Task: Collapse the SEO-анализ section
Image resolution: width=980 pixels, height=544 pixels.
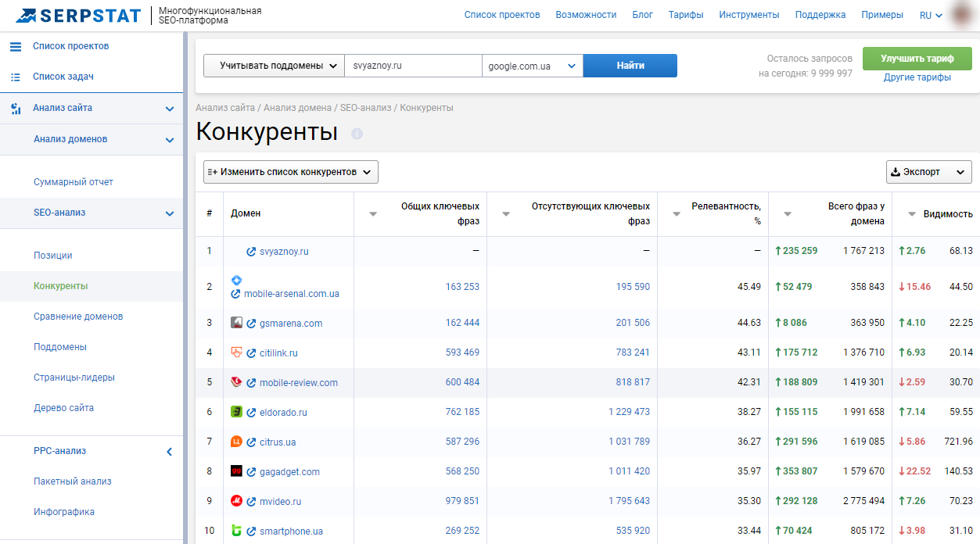Action: tap(170, 213)
